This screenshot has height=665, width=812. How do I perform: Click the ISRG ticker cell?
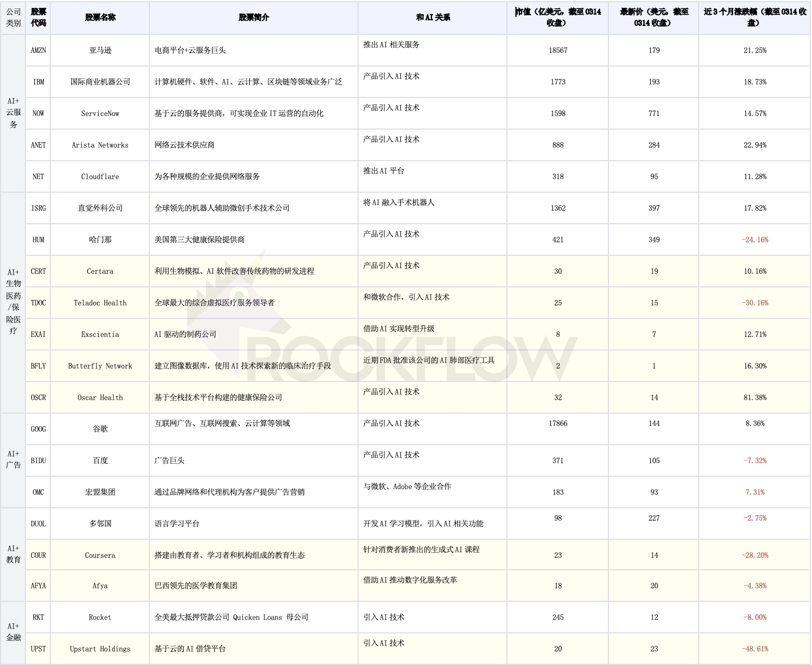coord(38,208)
